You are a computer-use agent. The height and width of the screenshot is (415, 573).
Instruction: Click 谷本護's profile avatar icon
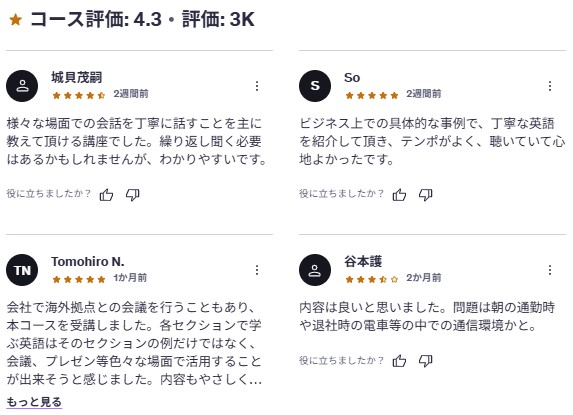(x=315, y=270)
